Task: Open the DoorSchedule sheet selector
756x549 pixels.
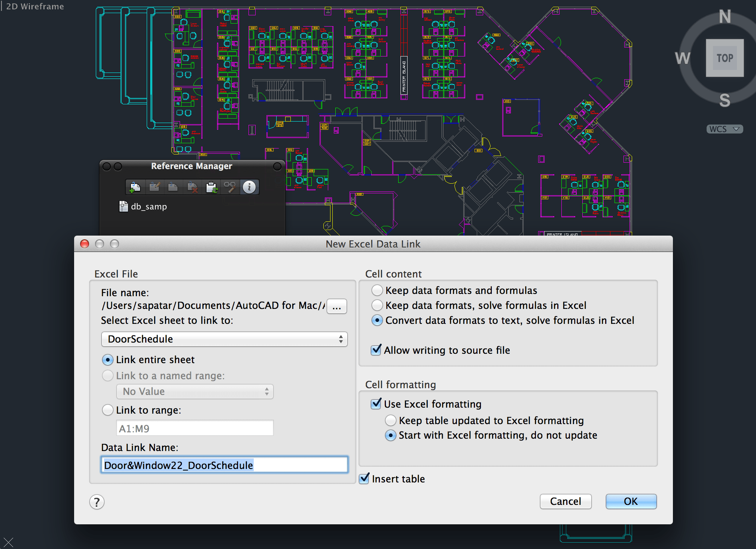Action: coord(224,339)
